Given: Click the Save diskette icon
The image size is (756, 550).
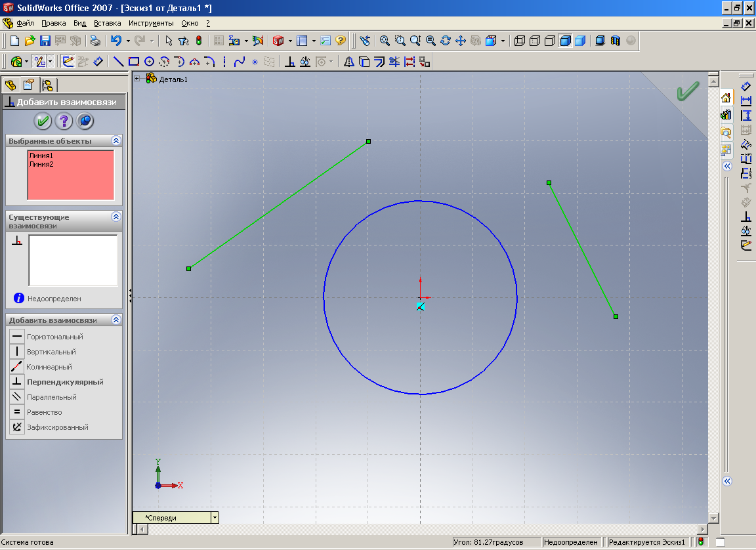Looking at the screenshot, I should [45, 41].
